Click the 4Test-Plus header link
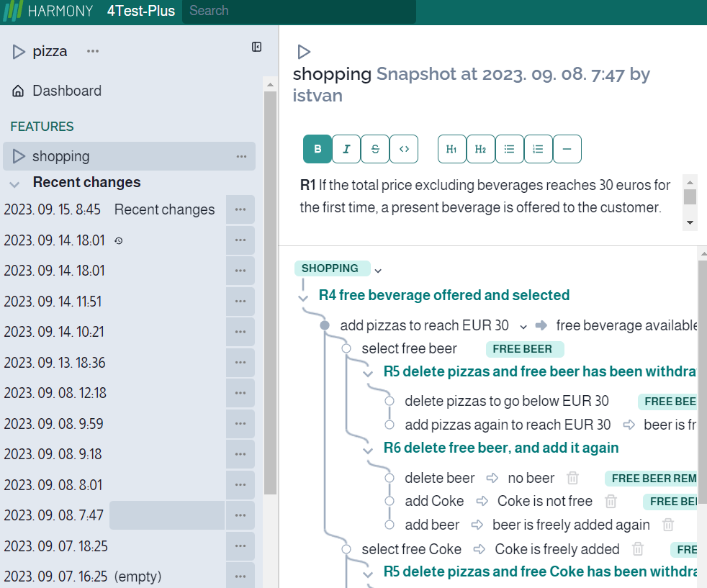707x588 pixels. [140, 11]
